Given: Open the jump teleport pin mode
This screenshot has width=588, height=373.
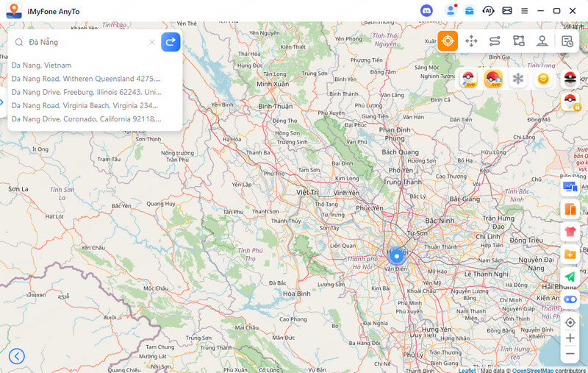Looking at the screenshot, I should tap(542, 41).
